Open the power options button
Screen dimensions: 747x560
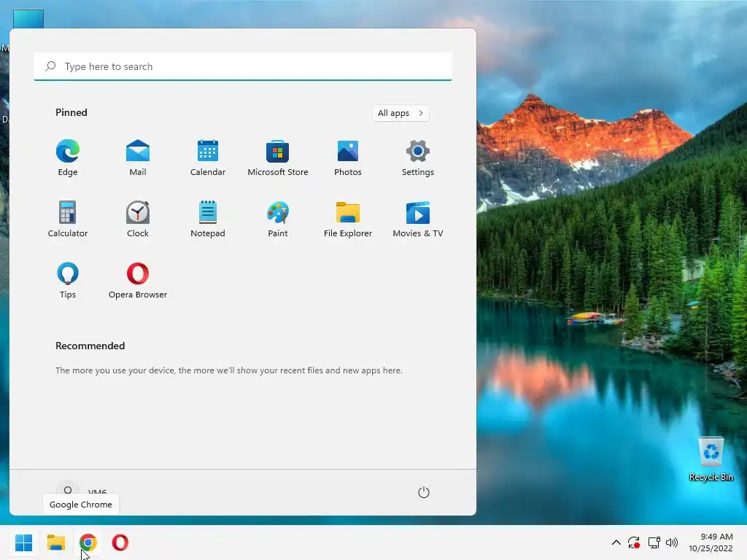pyautogui.click(x=424, y=492)
